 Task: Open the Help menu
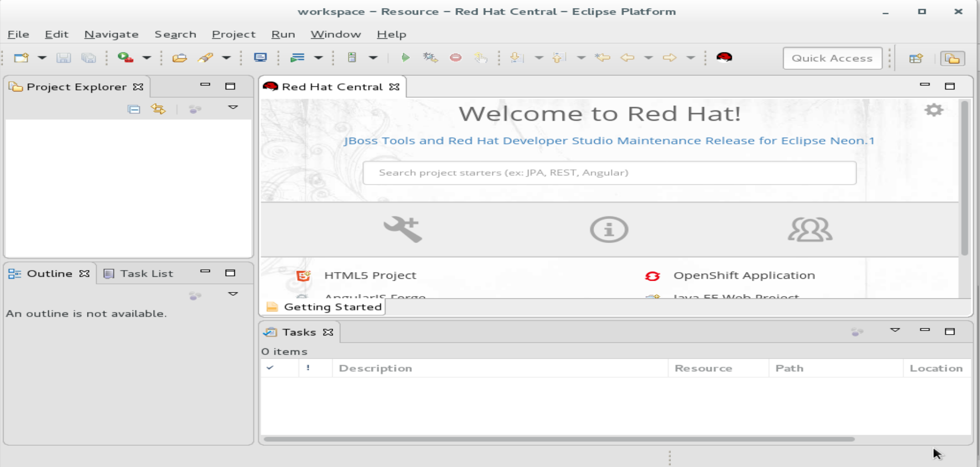391,34
